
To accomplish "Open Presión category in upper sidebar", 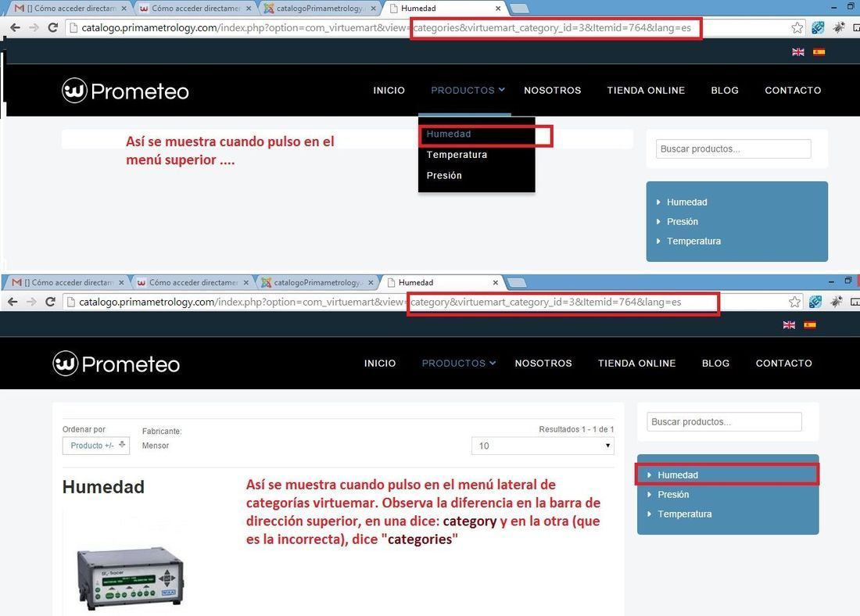I will point(683,221).
